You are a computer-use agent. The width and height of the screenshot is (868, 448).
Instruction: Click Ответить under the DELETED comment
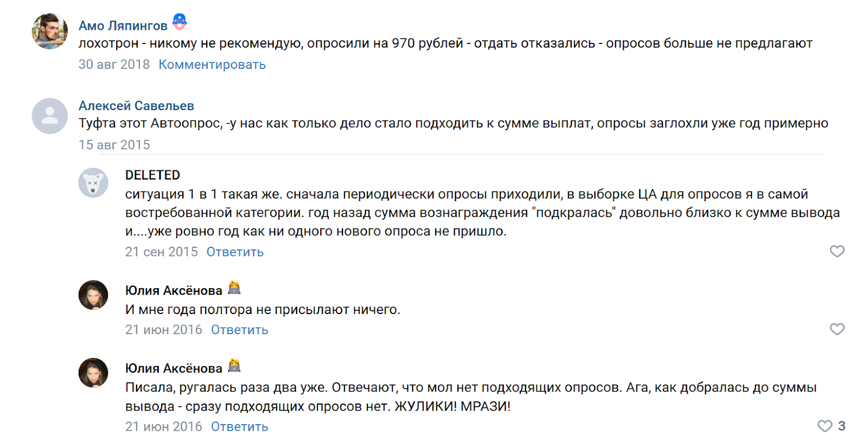click(x=234, y=251)
